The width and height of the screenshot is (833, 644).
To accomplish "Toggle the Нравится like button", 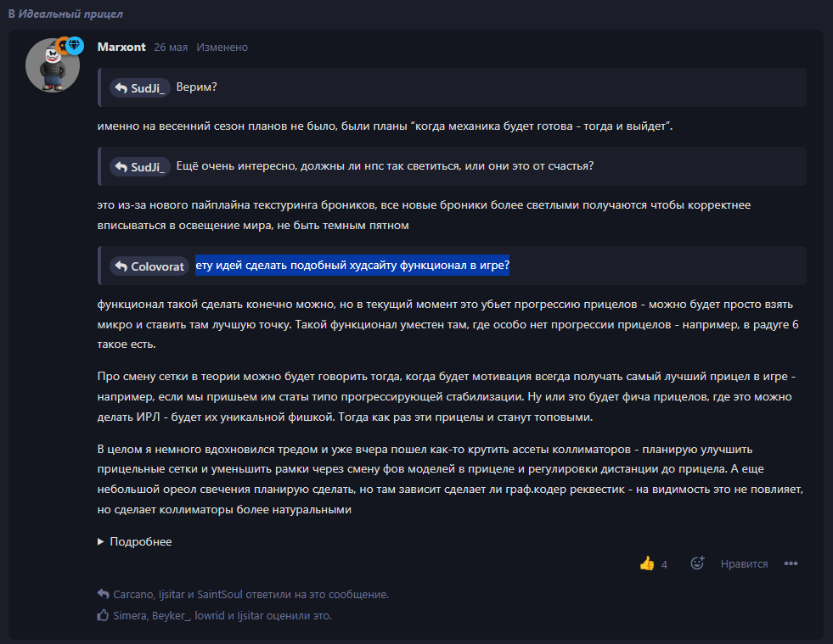I will coord(744,563).
